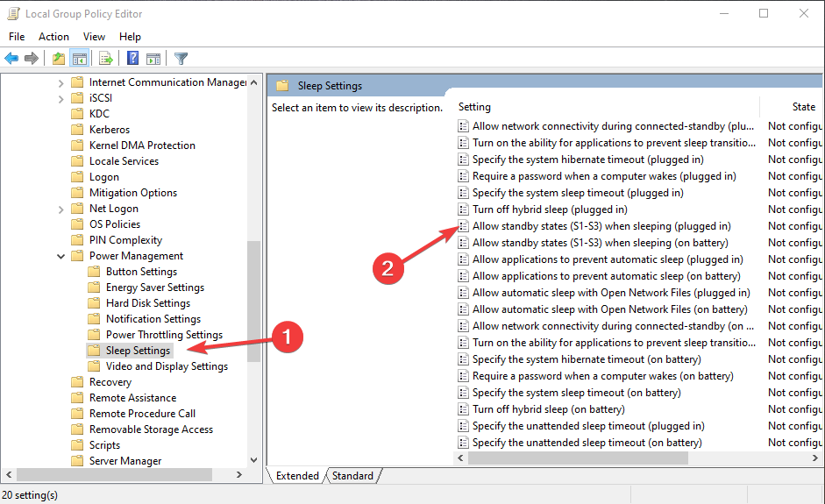Click the horizontal scrollbar thumb of settings list
Viewport: 825px width, 504px height.
(578, 458)
